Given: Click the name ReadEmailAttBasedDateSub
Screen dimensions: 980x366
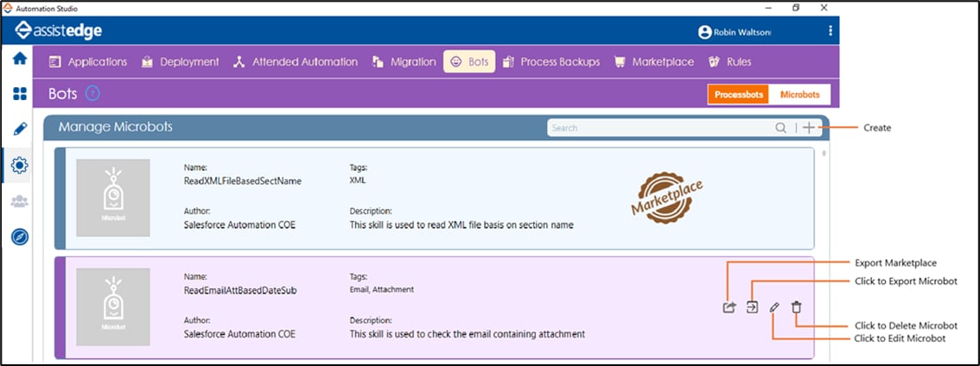Looking at the screenshot, I should click(x=240, y=290).
